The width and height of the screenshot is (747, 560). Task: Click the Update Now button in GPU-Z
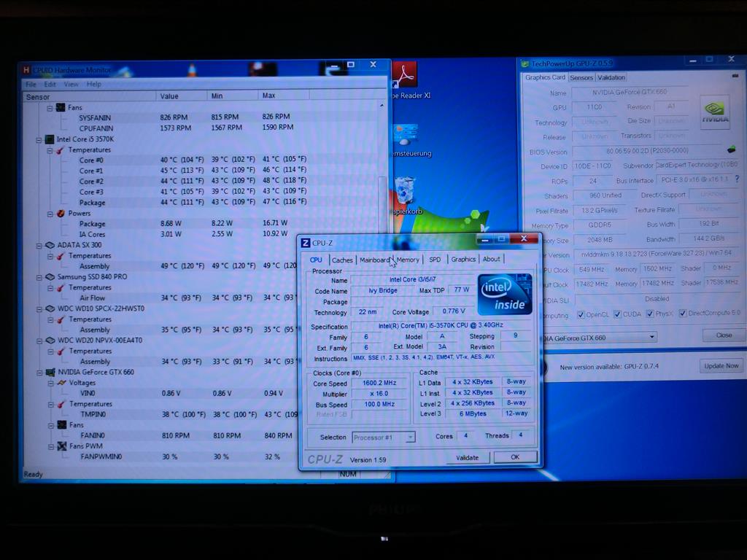(721, 366)
